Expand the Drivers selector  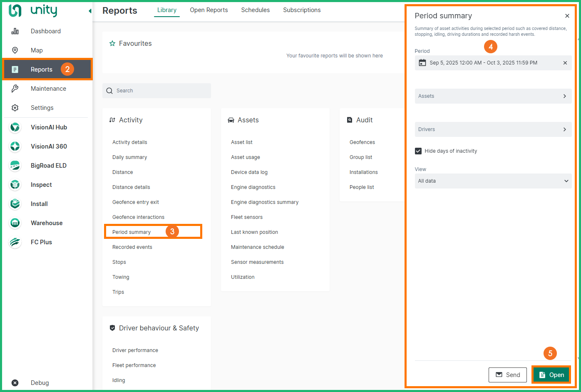tap(493, 129)
